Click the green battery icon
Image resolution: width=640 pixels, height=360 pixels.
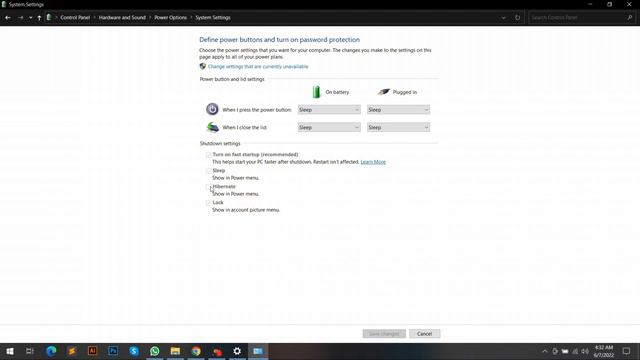point(316,92)
